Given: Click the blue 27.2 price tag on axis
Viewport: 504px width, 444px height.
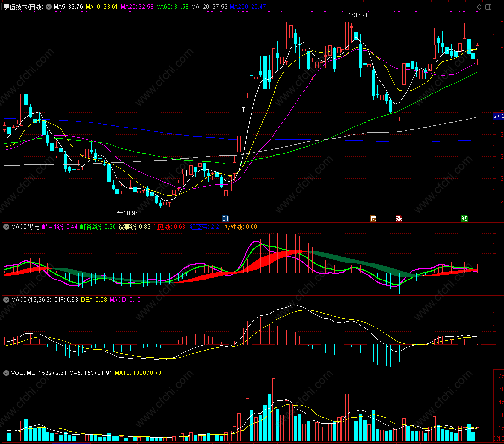Looking at the screenshot, I should pos(499,116).
